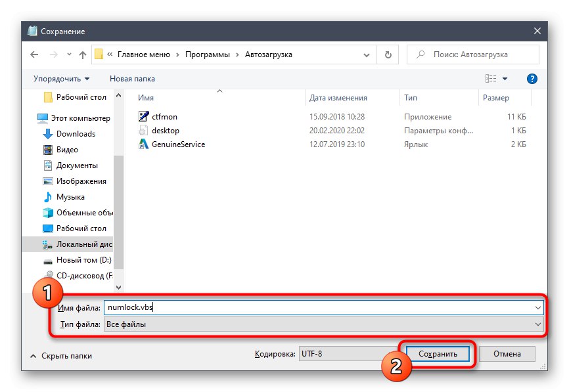Collapse folders with Скрыть папки
Image resolution: width=569 pixels, height=392 pixels.
[x=62, y=356]
